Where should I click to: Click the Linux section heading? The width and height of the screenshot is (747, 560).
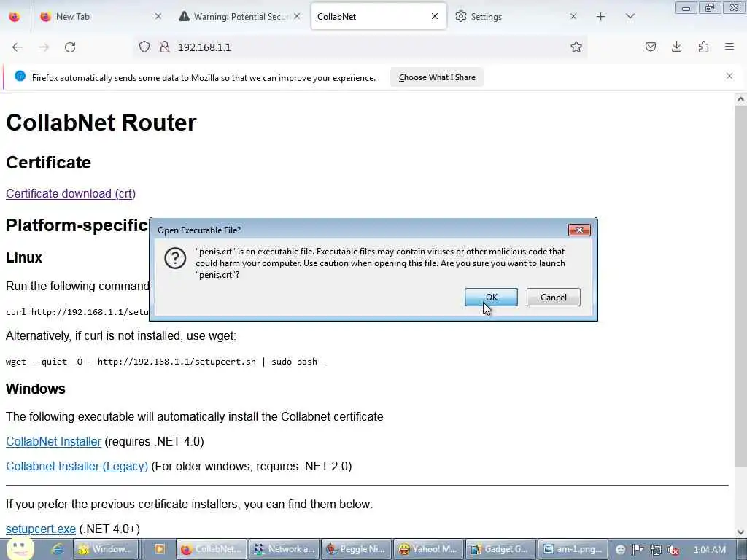(24, 257)
